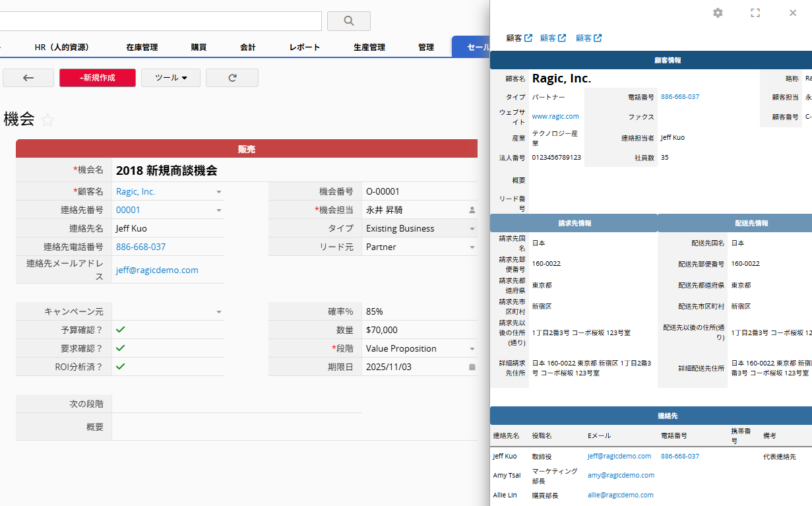The width and height of the screenshot is (812, 506).
Task: Click the +新規作成 button
Action: 98,78
